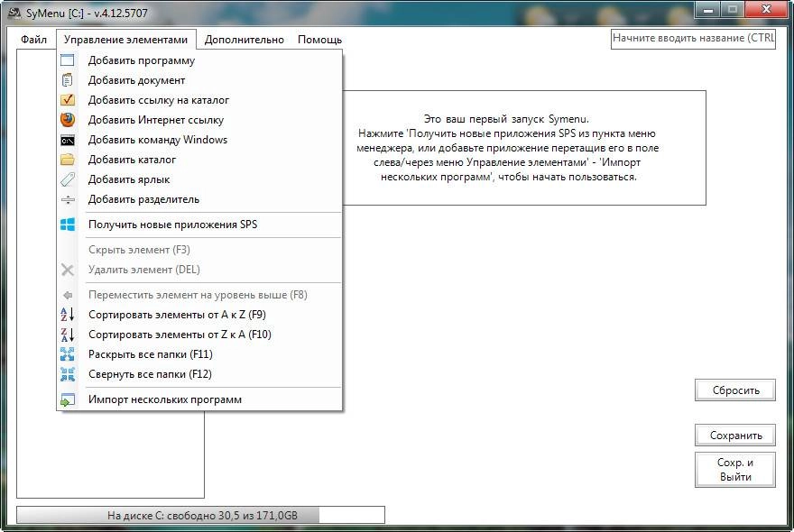The height and width of the screenshot is (532, 794).
Task: Choose Добавить каталог entry
Action: pyautogui.click(x=199, y=160)
